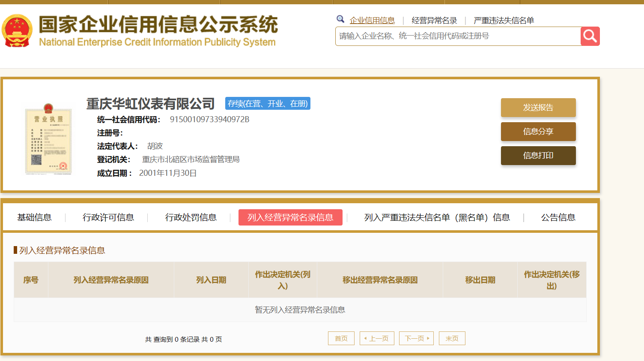
Task: Switch to the 行政许可信息 tab
Action: tap(108, 217)
